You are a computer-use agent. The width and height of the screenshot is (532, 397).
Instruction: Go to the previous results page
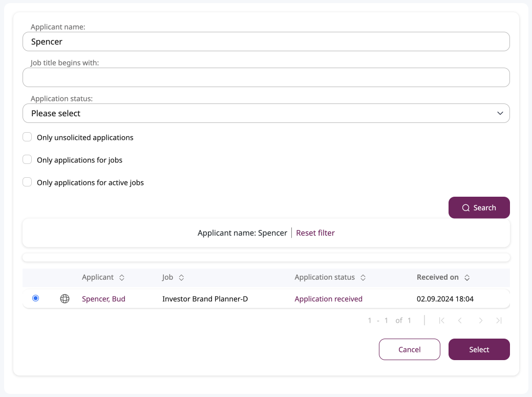pos(460,321)
